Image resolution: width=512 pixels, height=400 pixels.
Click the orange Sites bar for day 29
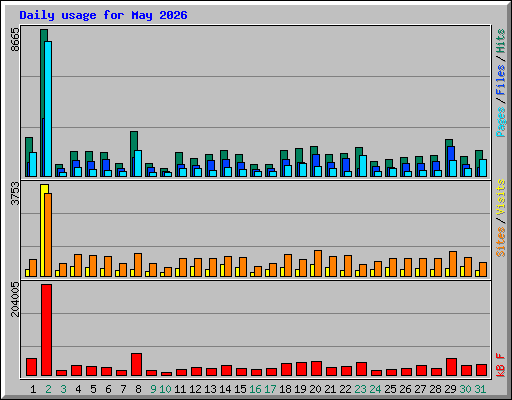coord(453,264)
